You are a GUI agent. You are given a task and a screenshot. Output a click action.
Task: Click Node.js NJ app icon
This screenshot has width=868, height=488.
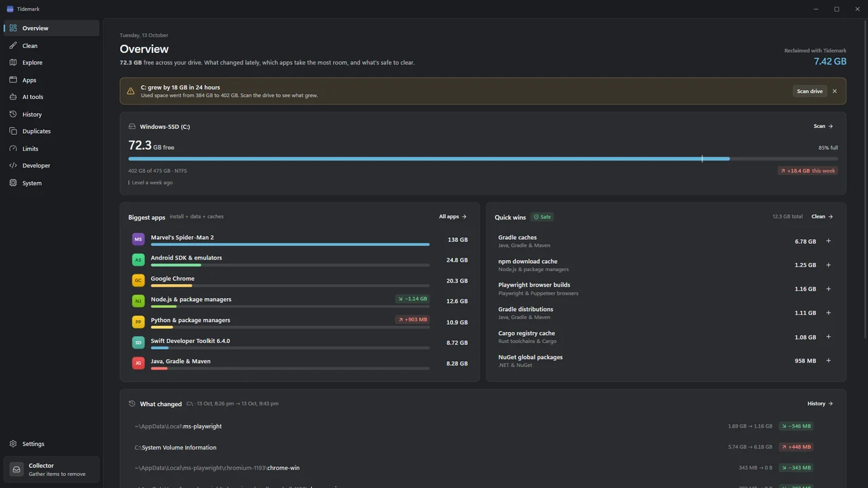138,301
